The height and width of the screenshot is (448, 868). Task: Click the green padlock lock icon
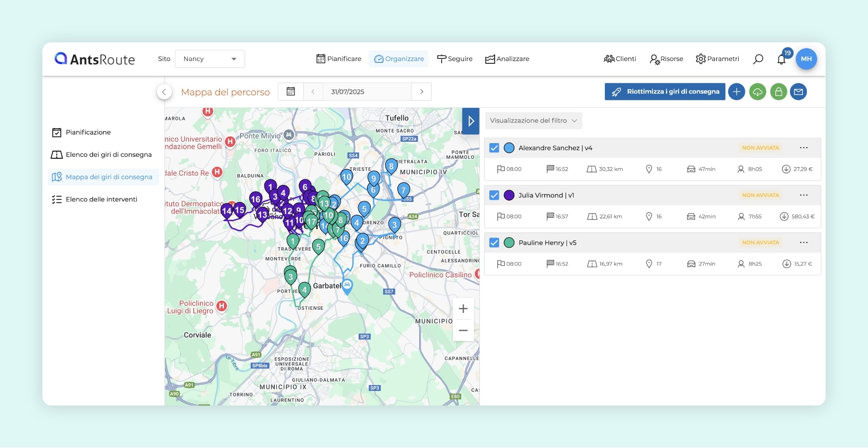[x=778, y=92]
